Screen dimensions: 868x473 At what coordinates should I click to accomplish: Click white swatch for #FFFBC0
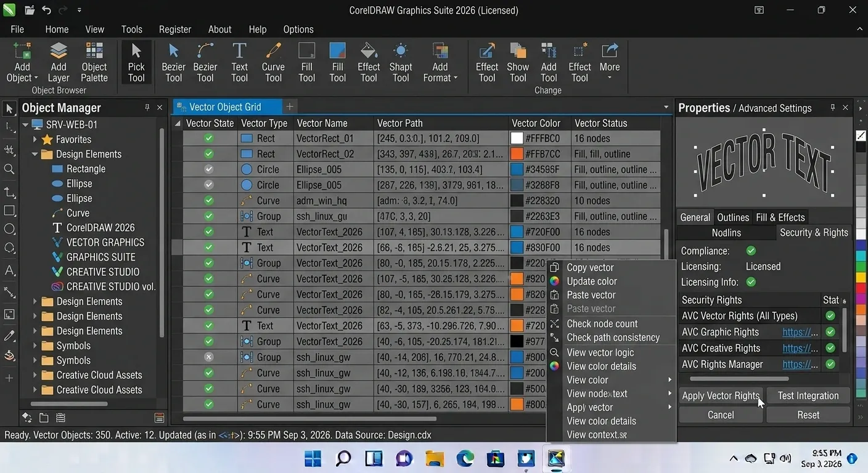[517, 139]
